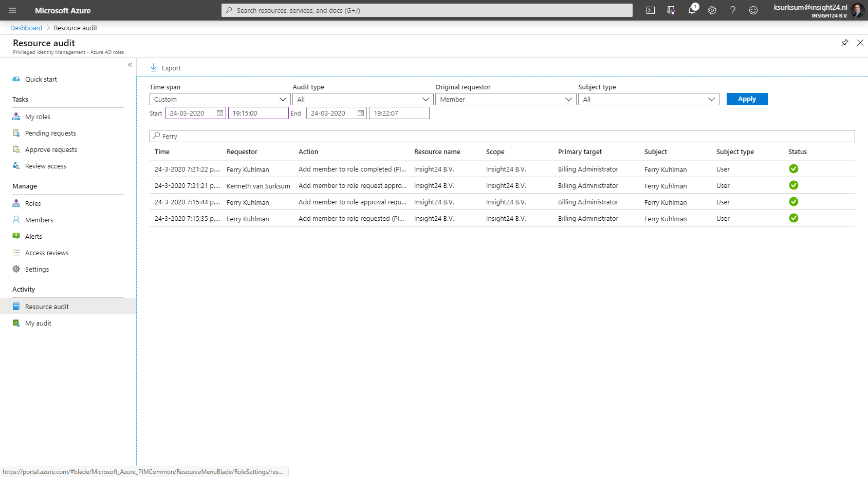This screenshot has height=477, width=868.
Task: Navigate back via Dashboard breadcrumb
Action: pos(26,28)
